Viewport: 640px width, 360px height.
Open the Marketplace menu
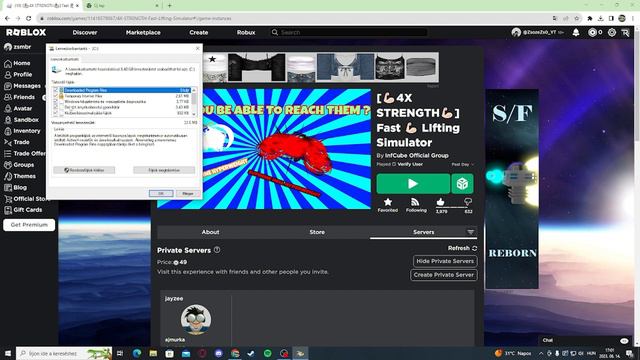[x=143, y=32]
